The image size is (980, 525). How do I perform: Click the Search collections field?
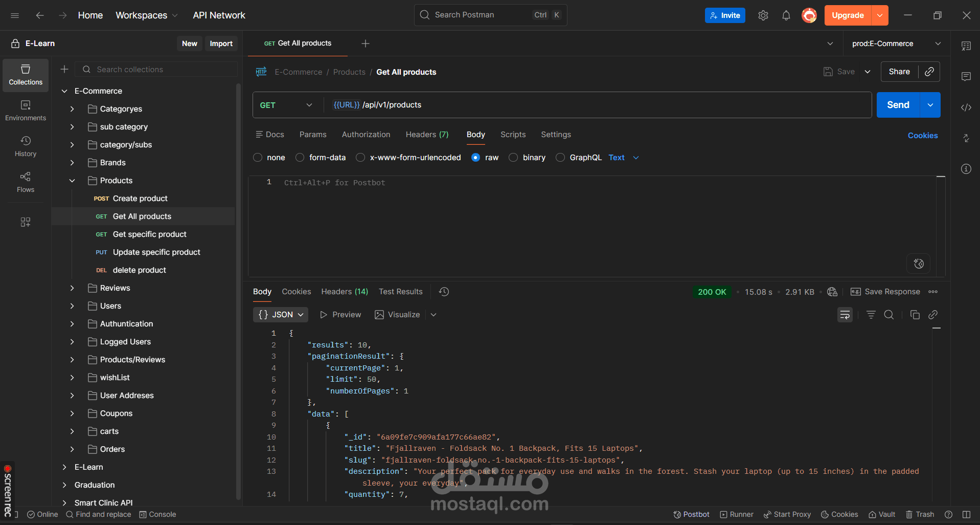(x=156, y=69)
